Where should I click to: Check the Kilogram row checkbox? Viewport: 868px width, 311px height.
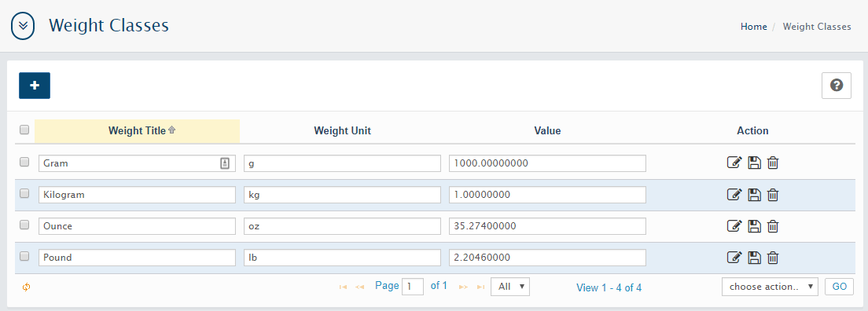(24, 194)
